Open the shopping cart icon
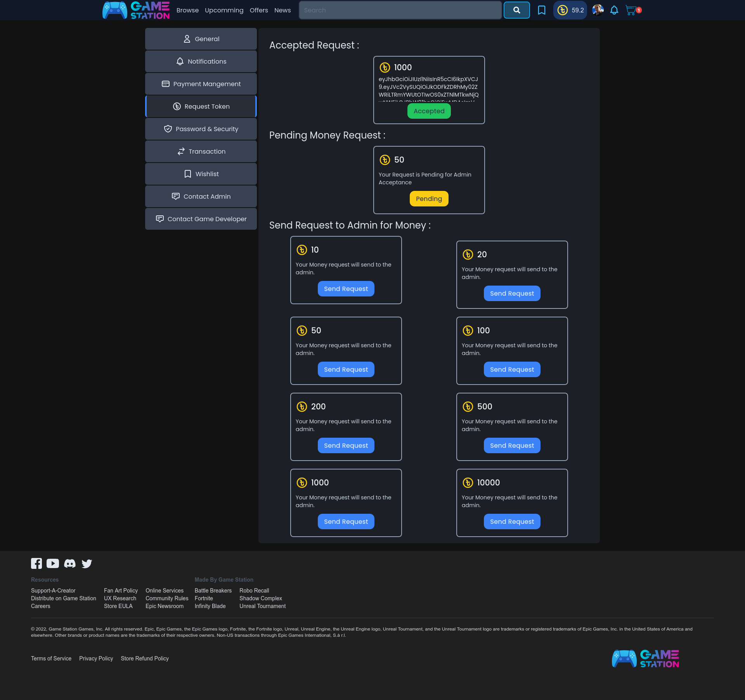Screen dimensions: 745x700 pyautogui.click(x=631, y=10)
